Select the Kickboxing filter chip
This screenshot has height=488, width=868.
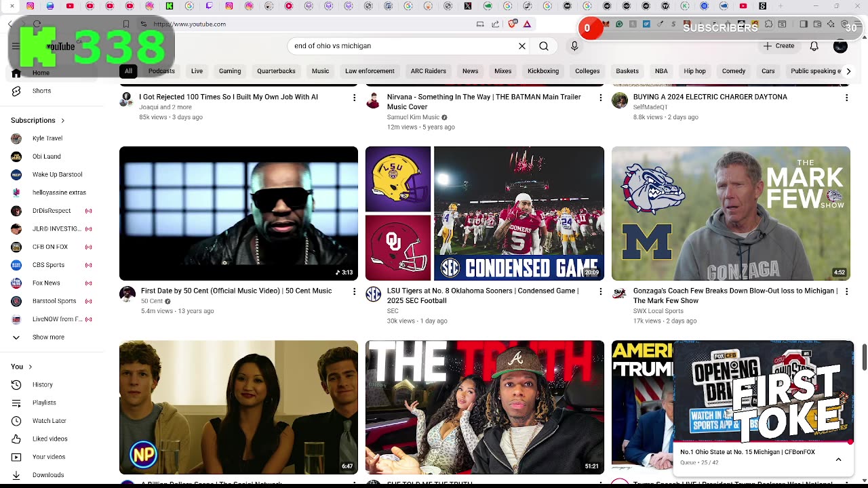(x=543, y=71)
